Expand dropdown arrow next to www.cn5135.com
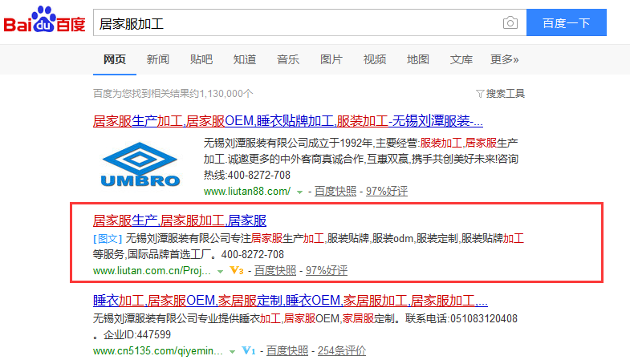630x364 pixels. 234,351
